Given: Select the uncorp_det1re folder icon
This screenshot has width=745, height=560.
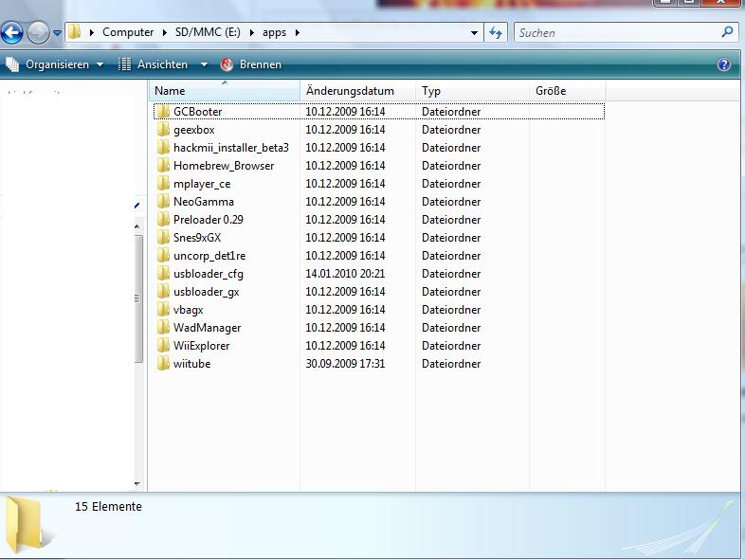Looking at the screenshot, I should pyautogui.click(x=163, y=256).
